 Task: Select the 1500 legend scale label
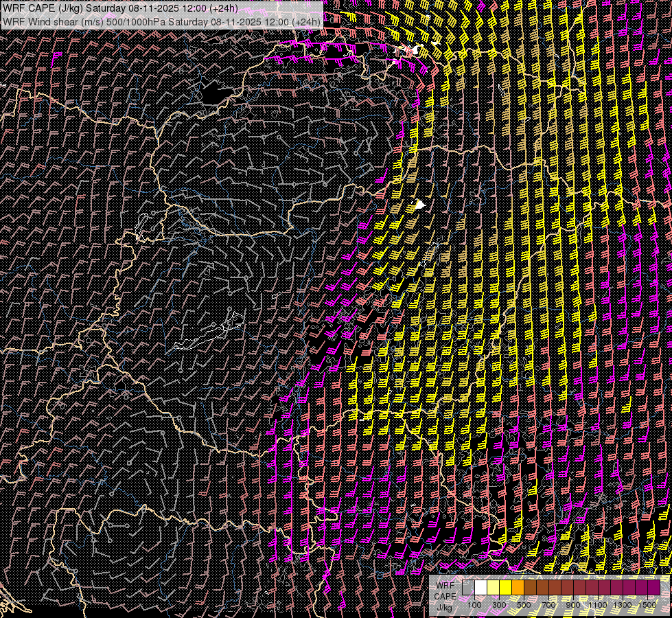(x=647, y=604)
